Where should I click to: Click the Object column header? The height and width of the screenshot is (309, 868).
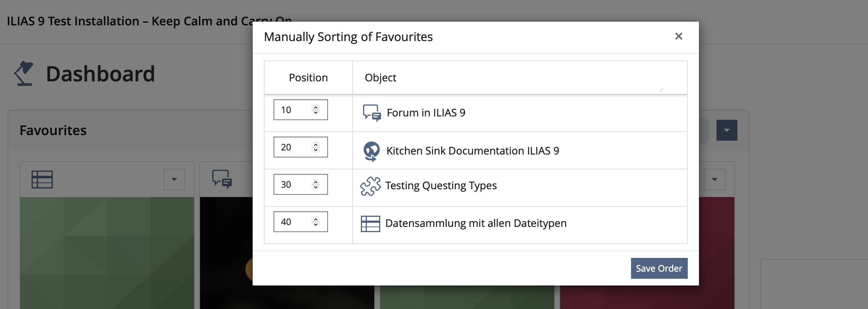click(x=380, y=78)
